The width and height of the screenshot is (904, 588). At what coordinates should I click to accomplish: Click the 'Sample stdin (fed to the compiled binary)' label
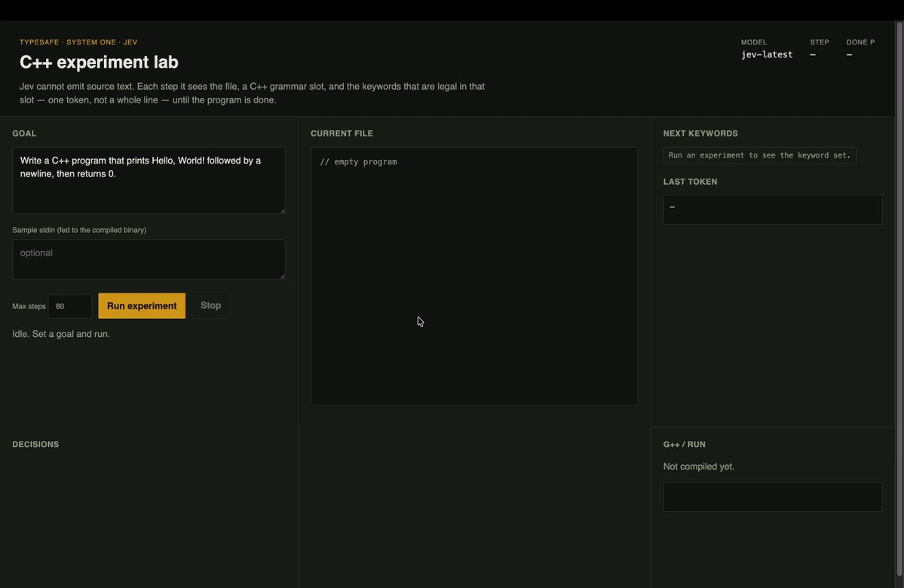pos(79,230)
